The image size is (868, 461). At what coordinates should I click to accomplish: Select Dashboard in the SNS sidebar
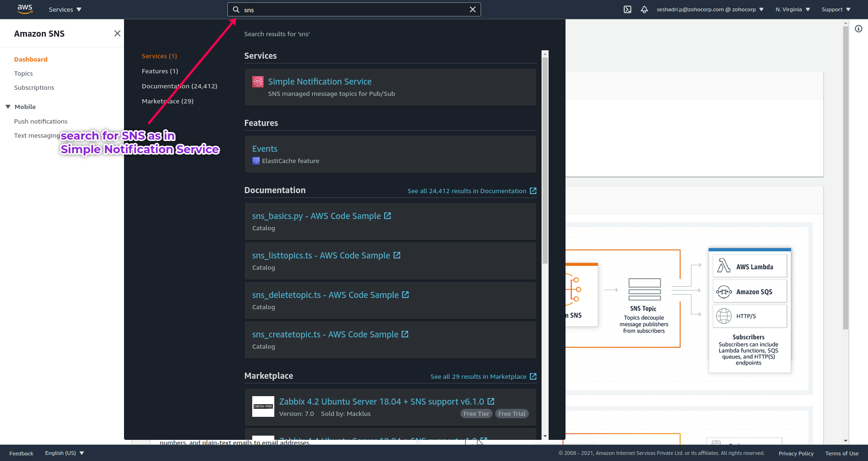tap(31, 59)
